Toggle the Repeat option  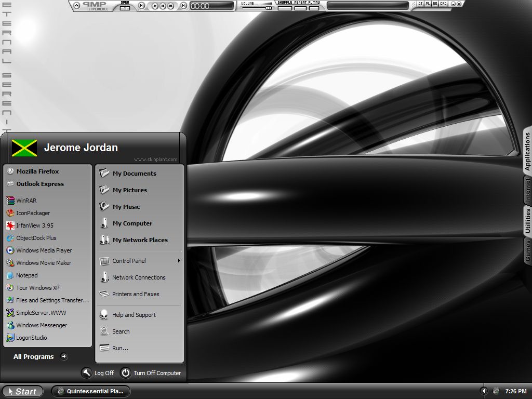pyautogui.click(x=300, y=8)
